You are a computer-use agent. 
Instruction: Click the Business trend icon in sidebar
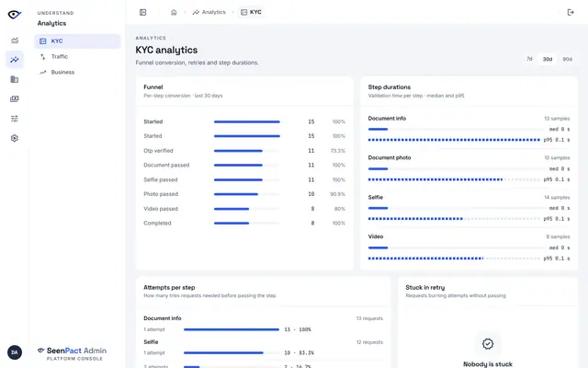(x=43, y=72)
